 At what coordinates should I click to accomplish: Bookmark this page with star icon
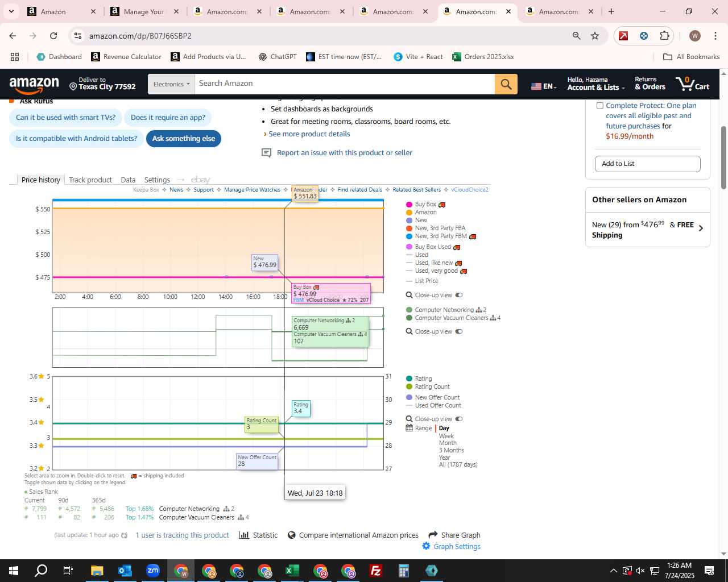(595, 36)
